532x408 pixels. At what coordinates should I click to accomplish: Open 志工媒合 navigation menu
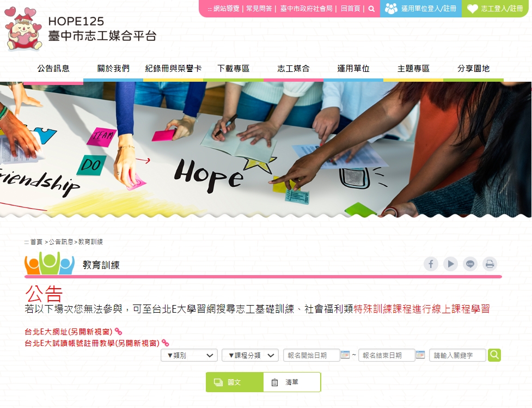coord(293,69)
